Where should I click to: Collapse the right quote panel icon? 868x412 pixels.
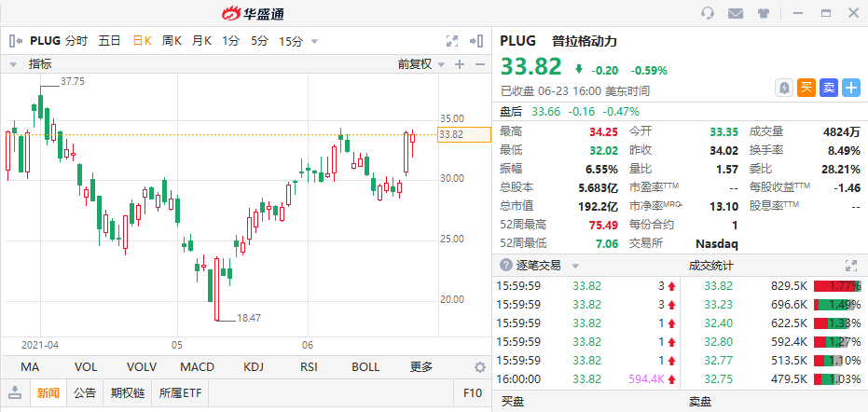pyautogui.click(x=476, y=40)
